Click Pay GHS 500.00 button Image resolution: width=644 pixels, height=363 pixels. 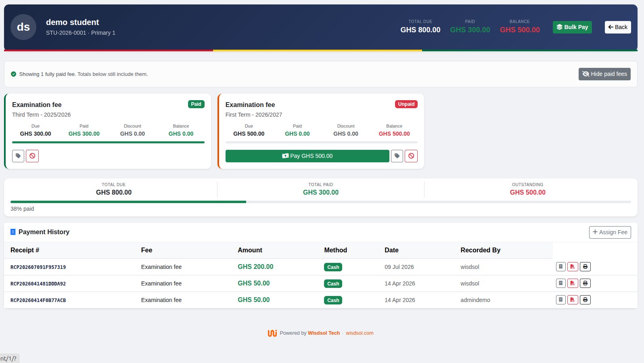(307, 156)
